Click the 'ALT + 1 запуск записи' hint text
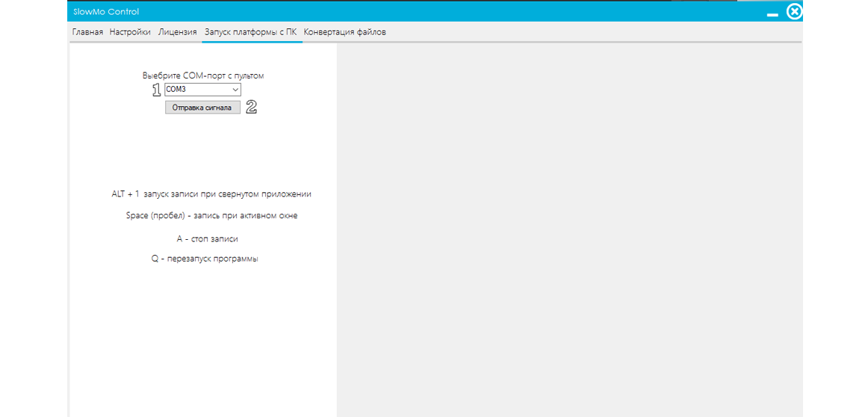The height and width of the screenshot is (417, 868). (211, 194)
